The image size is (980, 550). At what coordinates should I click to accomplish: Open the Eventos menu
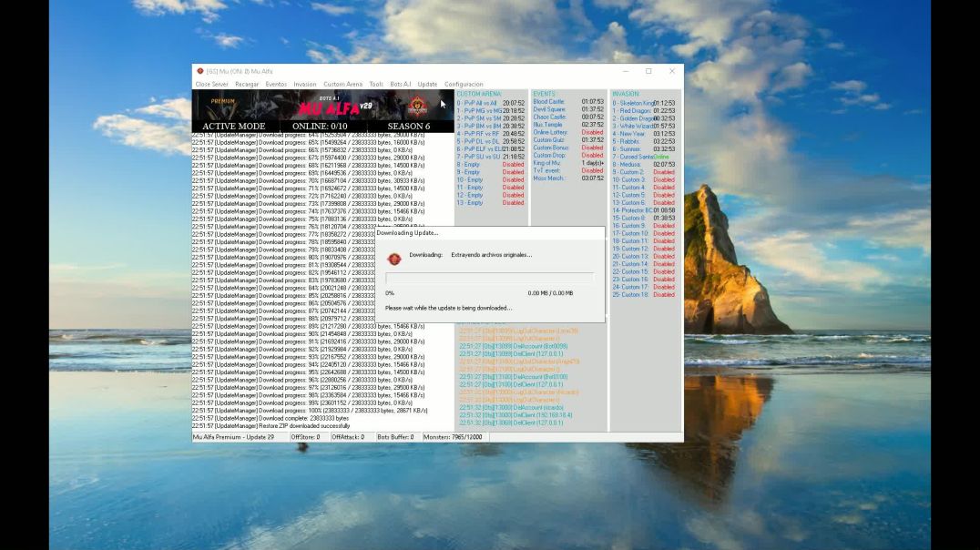click(276, 85)
